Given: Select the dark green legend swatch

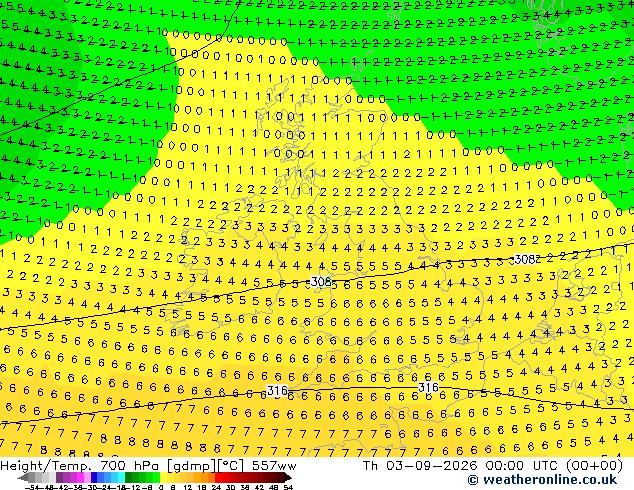Looking at the screenshot, I should [x=128, y=478].
